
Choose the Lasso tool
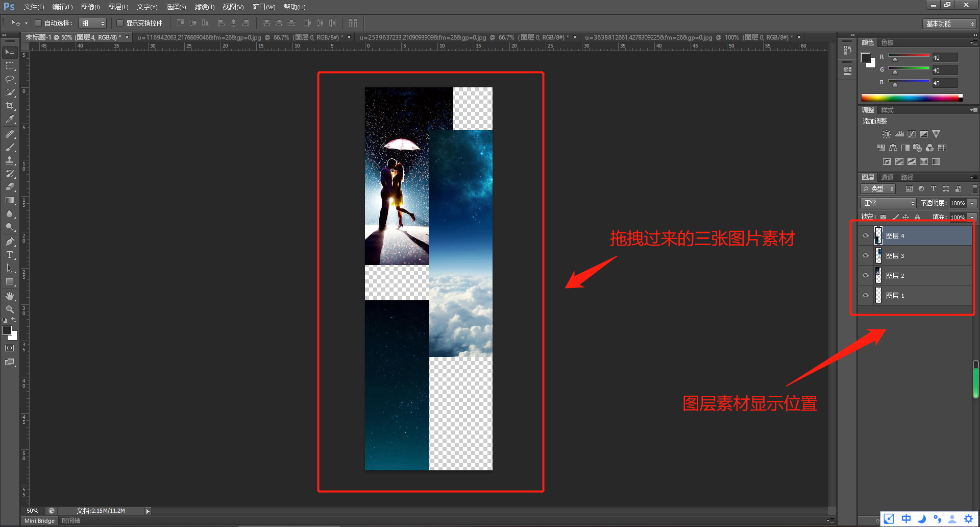pos(9,79)
